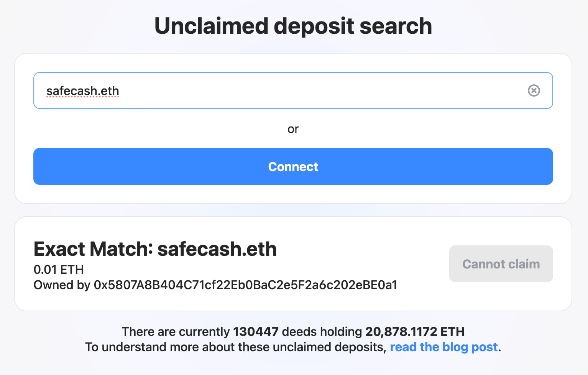Image resolution: width=588 pixels, height=375 pixels.
Task: Click the Owned by label
Action: (x=62, y=285)
